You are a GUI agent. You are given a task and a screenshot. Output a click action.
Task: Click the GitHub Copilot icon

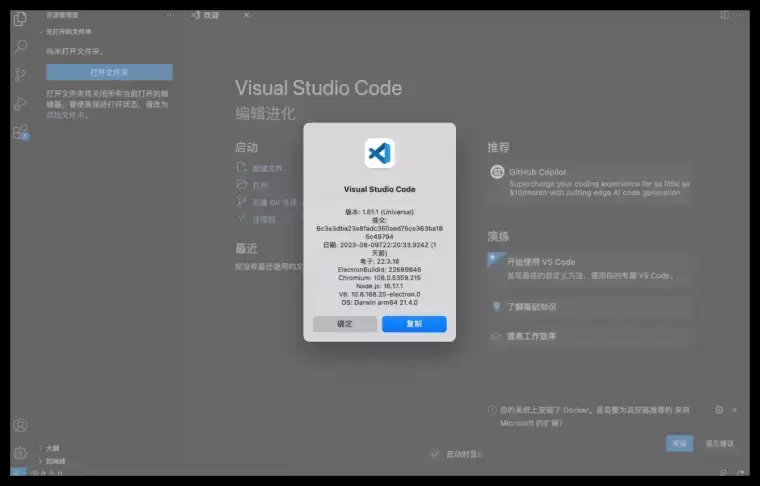point(497,172)
